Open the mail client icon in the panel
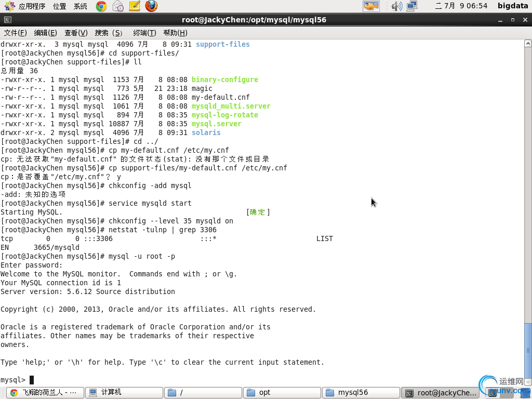532x399 pixels. pos(118,6)
